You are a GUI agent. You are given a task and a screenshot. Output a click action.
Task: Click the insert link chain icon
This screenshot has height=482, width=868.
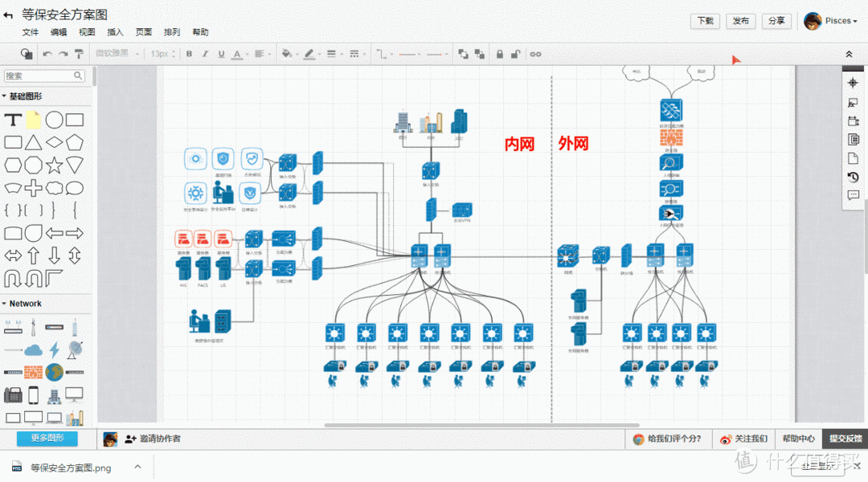click(x=535, y=54)
